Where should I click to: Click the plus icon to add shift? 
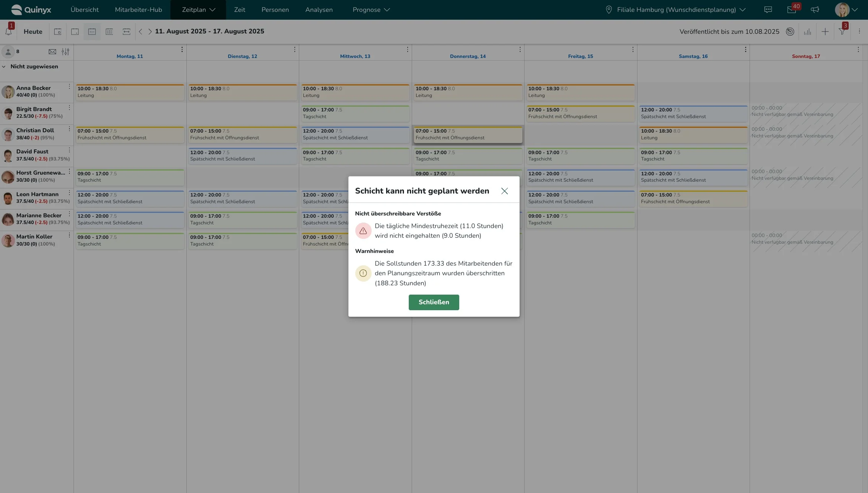(x=825, y=32)
